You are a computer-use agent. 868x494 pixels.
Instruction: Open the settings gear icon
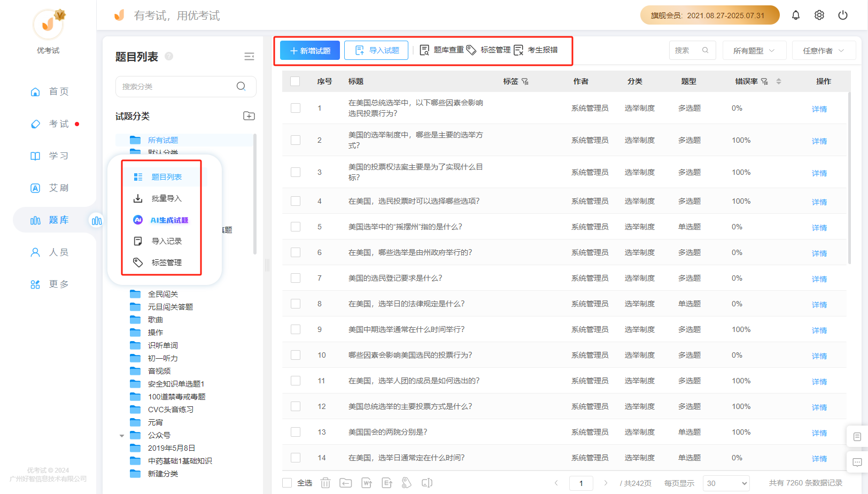pos(819,15)
